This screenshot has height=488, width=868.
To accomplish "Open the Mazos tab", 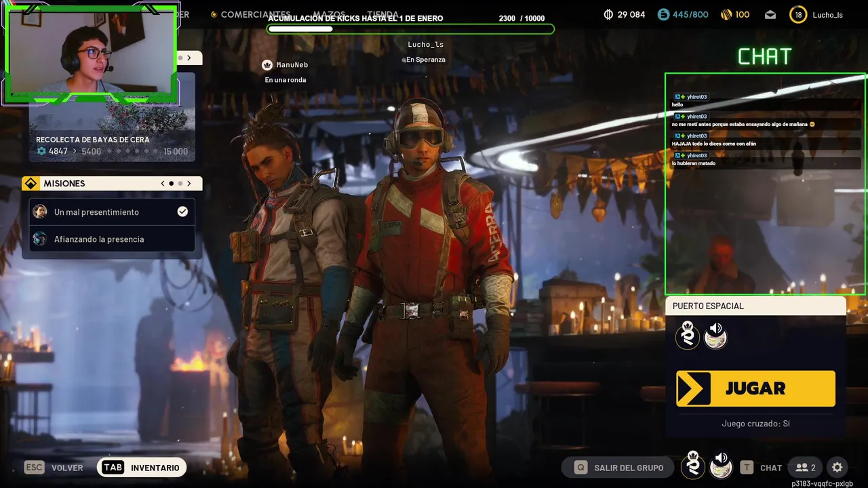I will (329, 14).
